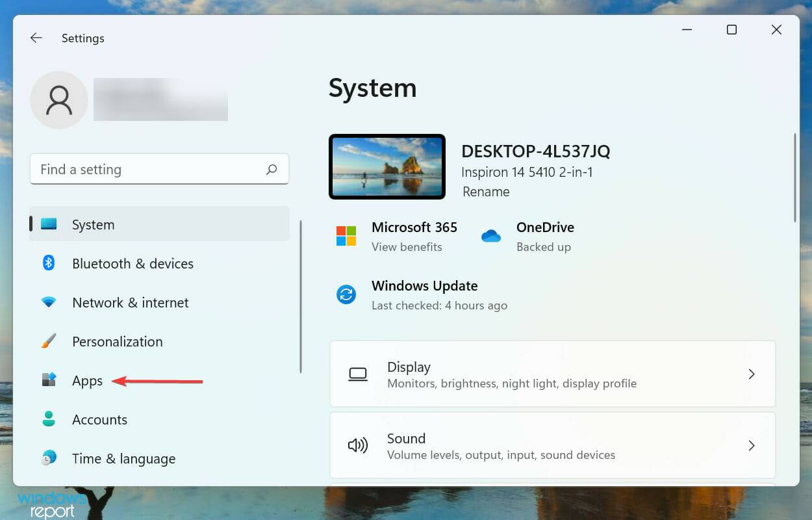
Task: Click the Microsoft 365 logo icon
Action: tap(345, 236)
